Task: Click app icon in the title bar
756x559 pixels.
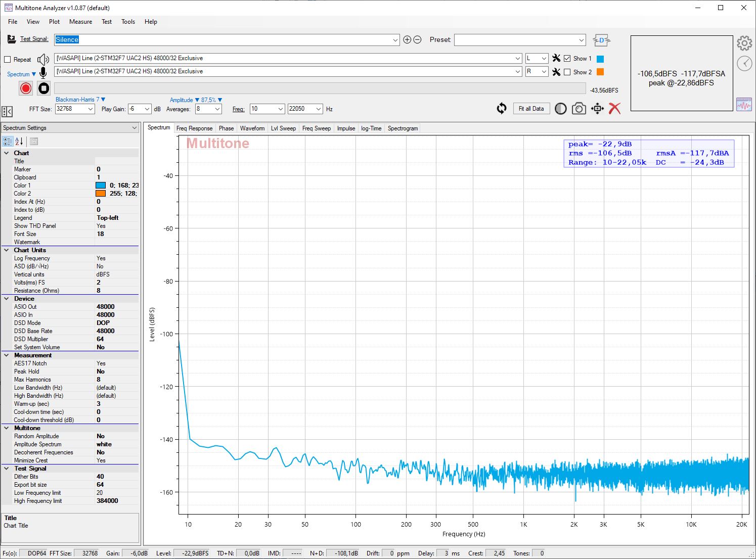Action: coord(8,8)
